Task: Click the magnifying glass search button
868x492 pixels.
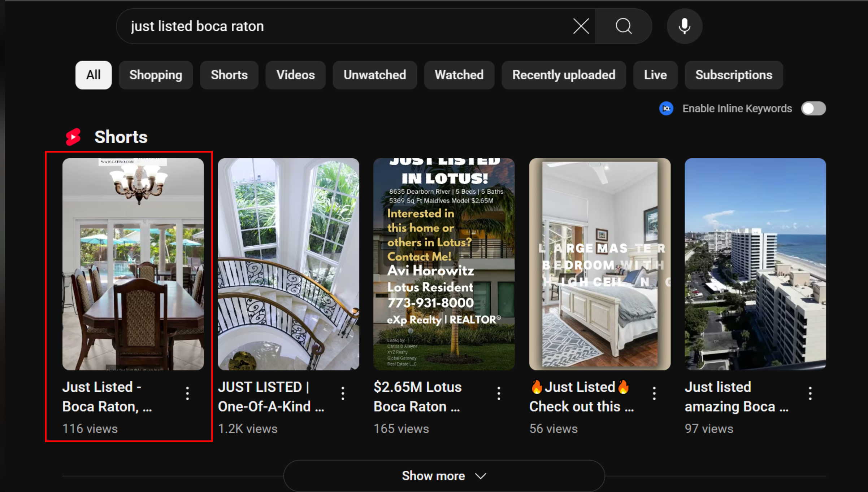Action: click(624, 26)
